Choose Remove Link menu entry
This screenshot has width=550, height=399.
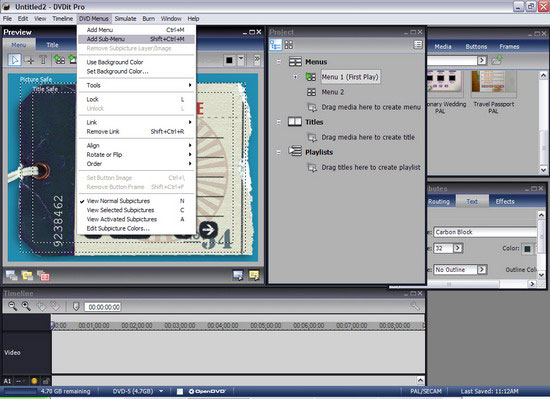[x=136, y=131]
